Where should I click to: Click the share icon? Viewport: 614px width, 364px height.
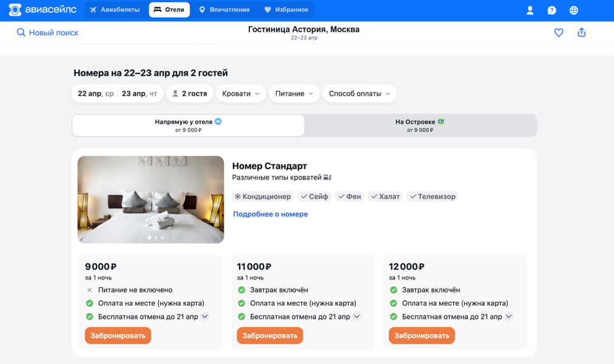pyautogui.click(x=581, y=33)
